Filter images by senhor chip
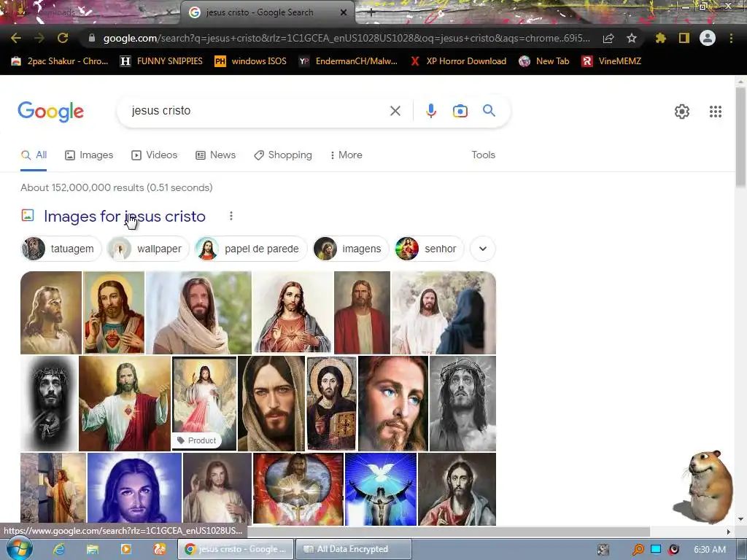The image size is (747, 560). coord(429,249)
